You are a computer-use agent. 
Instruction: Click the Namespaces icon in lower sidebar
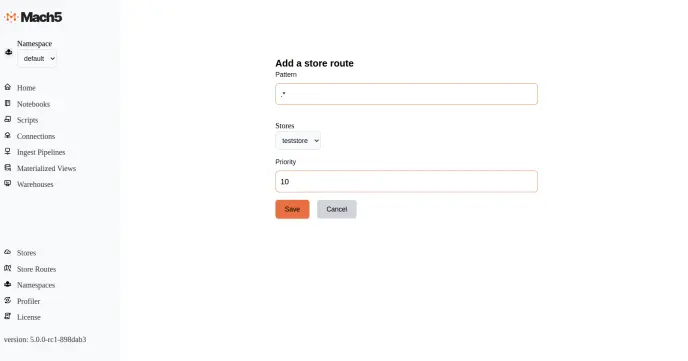(7, 284)
